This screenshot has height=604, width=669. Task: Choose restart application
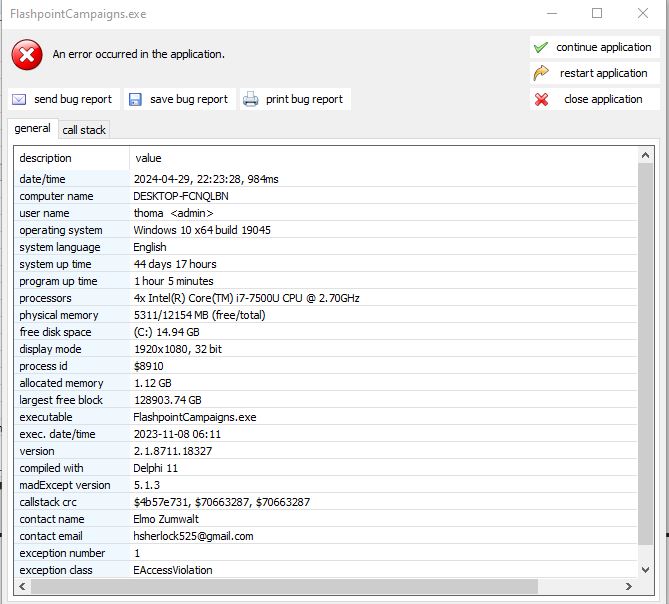click(595, 73)
